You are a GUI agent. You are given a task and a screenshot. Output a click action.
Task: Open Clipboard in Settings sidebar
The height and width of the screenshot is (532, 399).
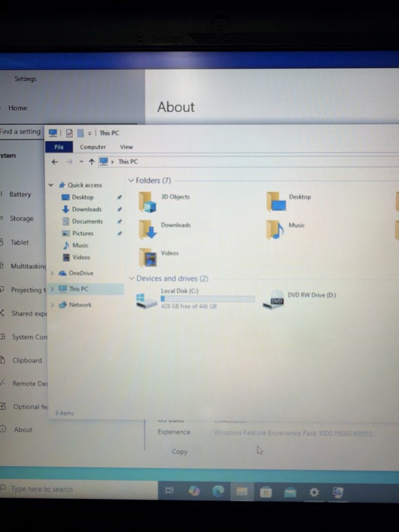click(27, 360)
